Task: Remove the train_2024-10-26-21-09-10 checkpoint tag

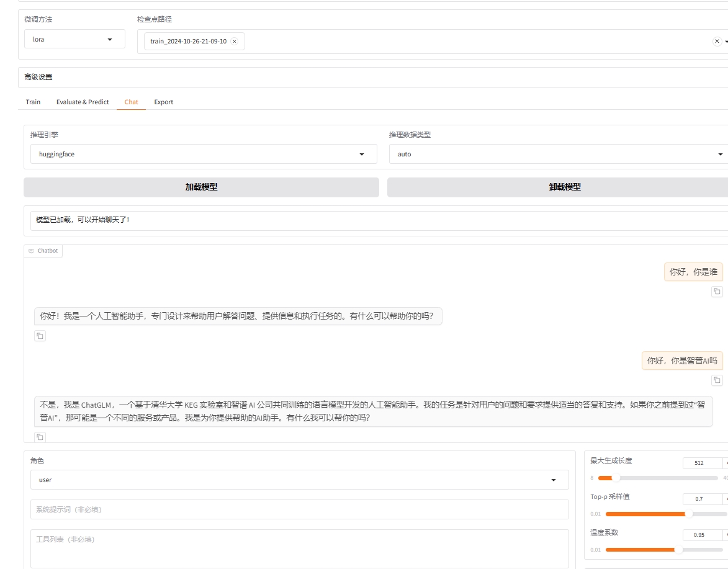Action: point(234,42)
